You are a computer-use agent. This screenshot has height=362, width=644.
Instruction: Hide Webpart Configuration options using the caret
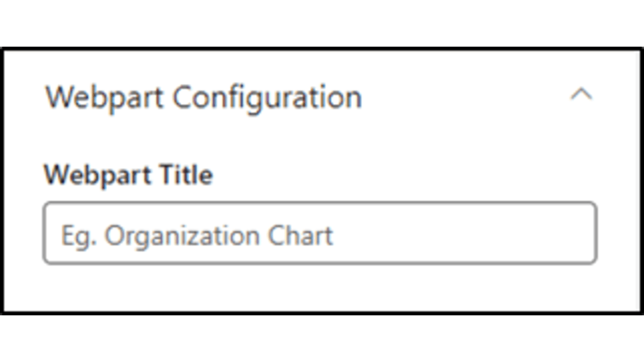[x=581, y=95]
